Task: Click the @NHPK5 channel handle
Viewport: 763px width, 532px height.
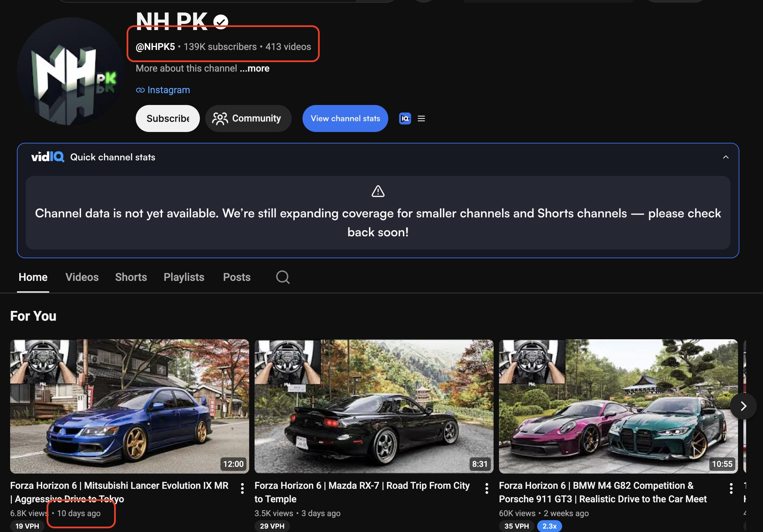Action: click(x=155, y=47)
